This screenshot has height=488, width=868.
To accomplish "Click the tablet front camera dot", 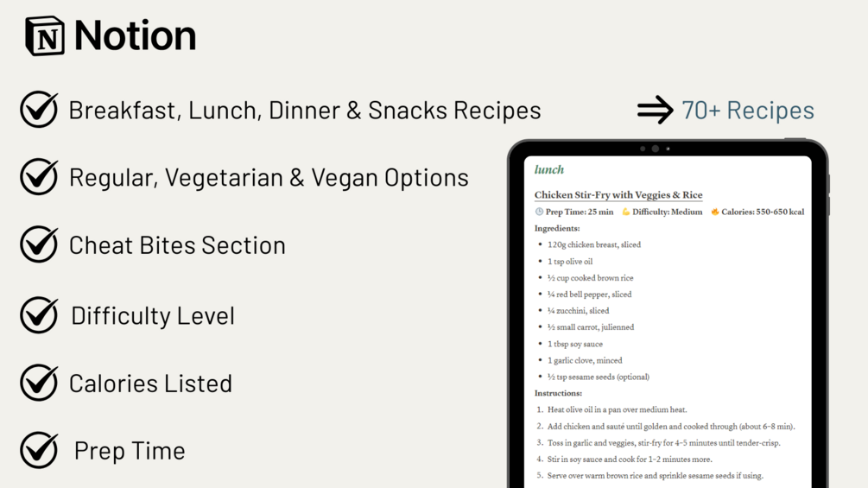I will click(x=655, y=149).
